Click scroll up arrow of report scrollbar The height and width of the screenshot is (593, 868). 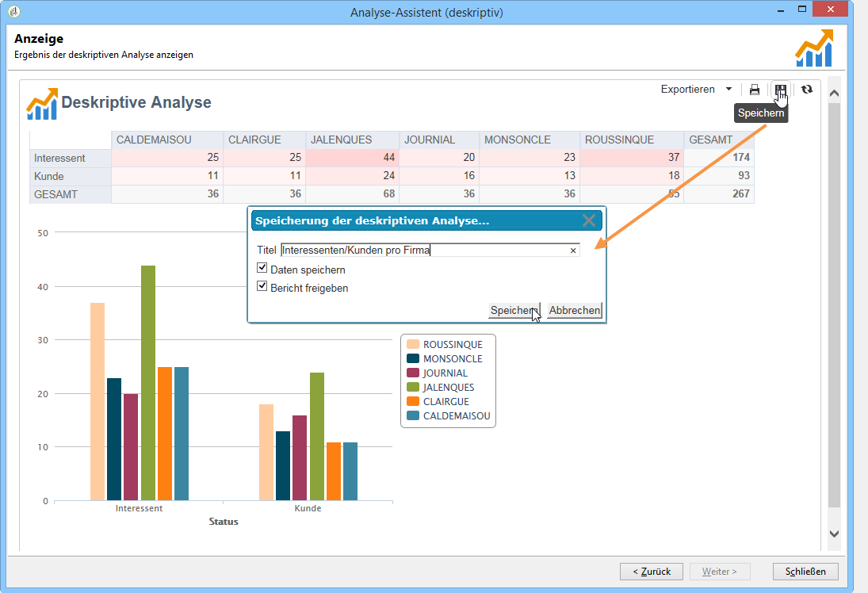pos(834,93)
